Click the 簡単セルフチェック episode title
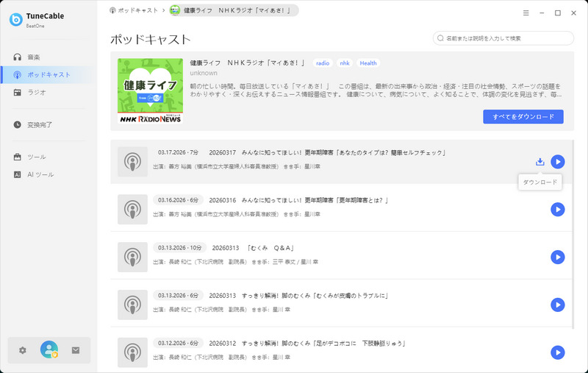The height and width of the screenshot is (373, 588). 327,153
